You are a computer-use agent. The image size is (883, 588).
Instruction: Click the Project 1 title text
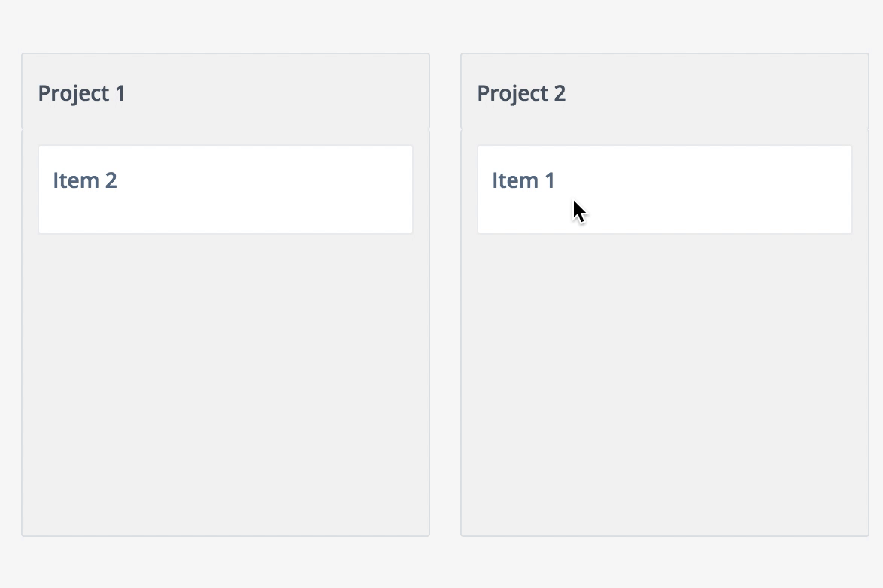coord(80,92)
